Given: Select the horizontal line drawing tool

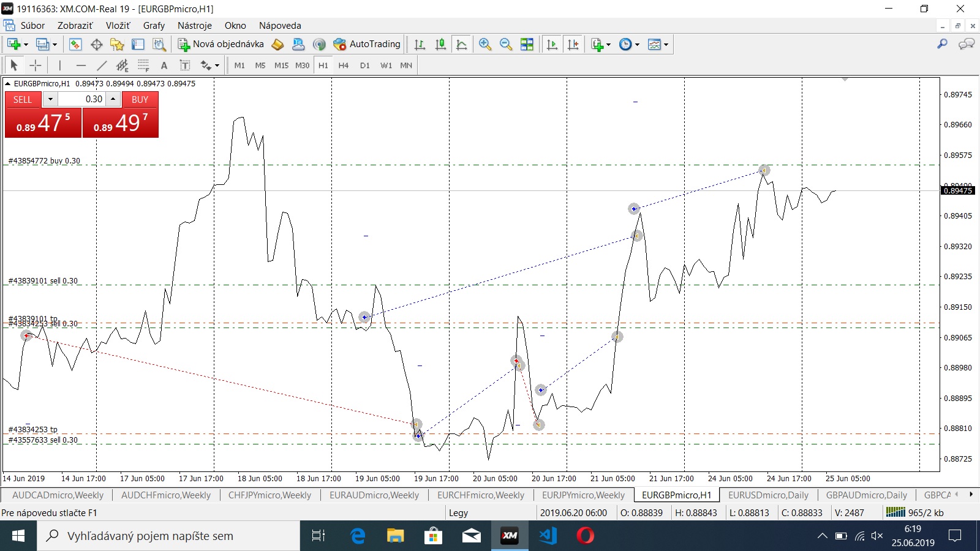Looking at the screenshot, I should coord(81,66).
